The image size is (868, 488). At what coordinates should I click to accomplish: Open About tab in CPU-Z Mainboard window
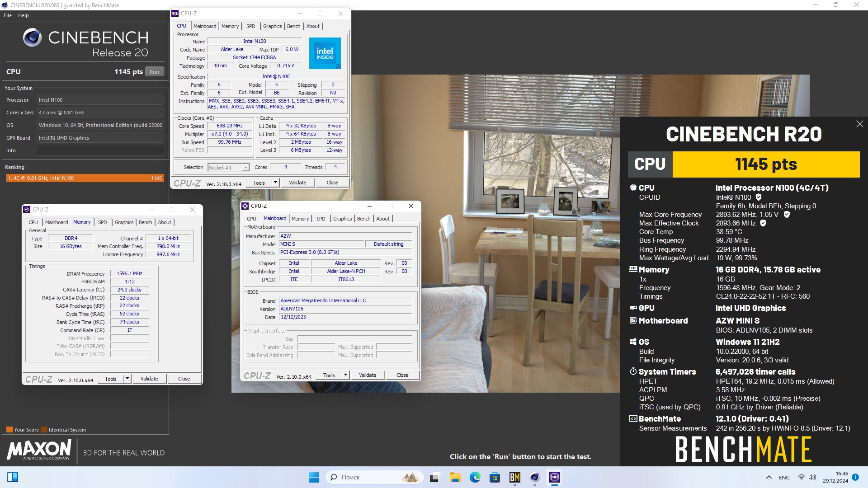click(x=383, y=219)
